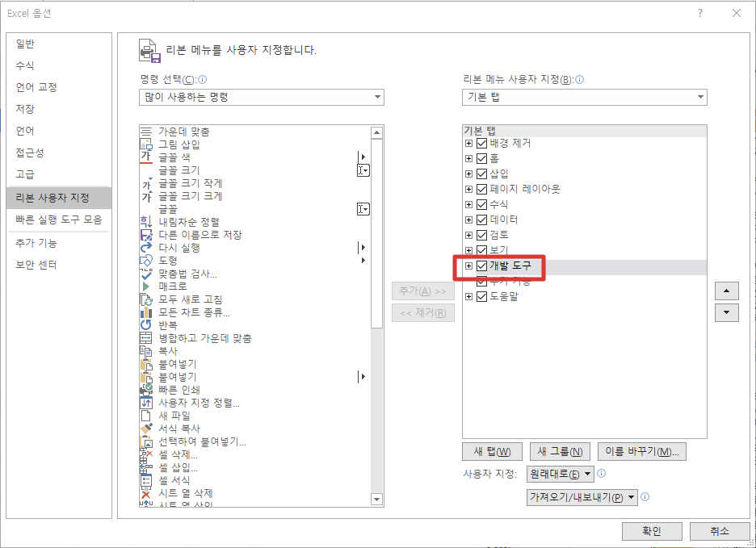Expand the 홈 tree node
The image size is (756, 548).
click(x=468, y=158)
